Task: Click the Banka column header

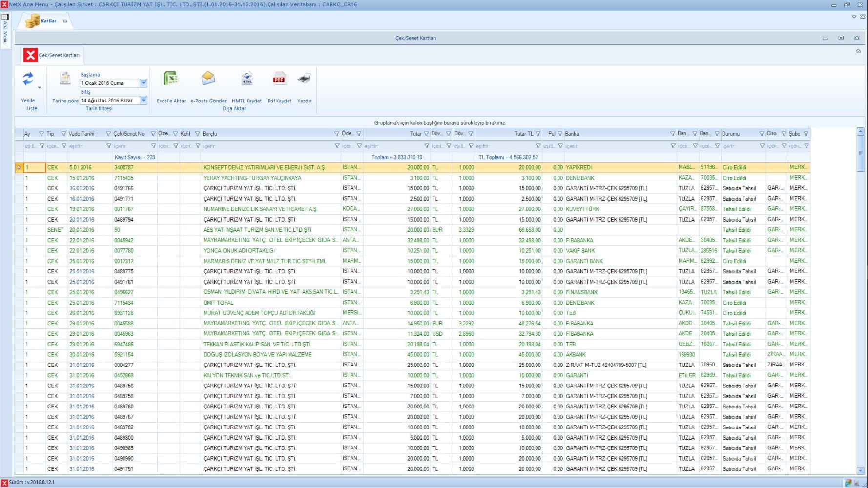Action: coord(572,134)
